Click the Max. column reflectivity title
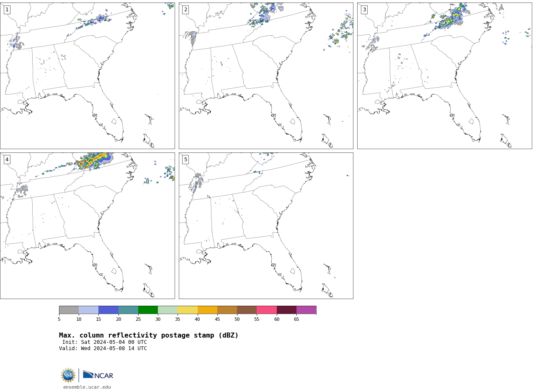Screen dimensions: 536x392 click(149, 335)
